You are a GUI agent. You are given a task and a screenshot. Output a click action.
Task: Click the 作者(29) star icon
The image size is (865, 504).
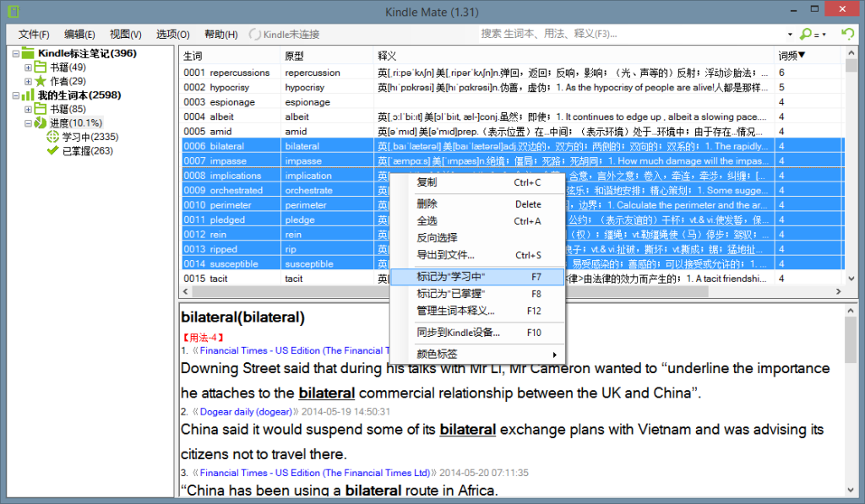(41, 81)
